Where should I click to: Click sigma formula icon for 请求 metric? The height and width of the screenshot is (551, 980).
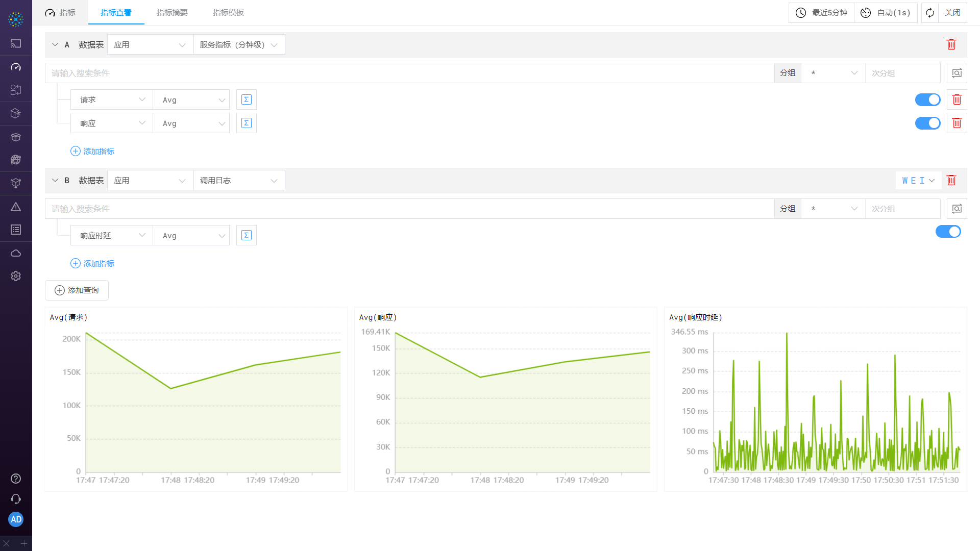pos(246,100)
